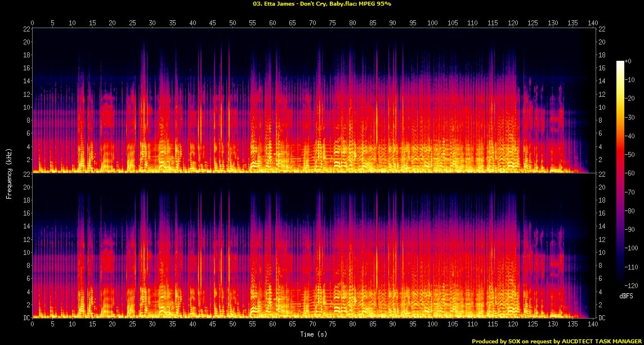Click the file title text at the top

(x=322, y=4)
